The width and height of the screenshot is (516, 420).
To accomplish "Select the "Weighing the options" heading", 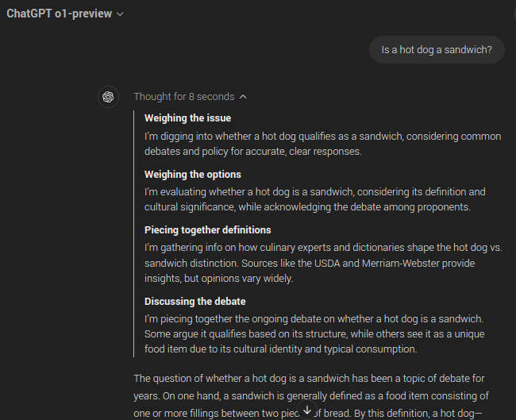I will [x=192, y=174].
